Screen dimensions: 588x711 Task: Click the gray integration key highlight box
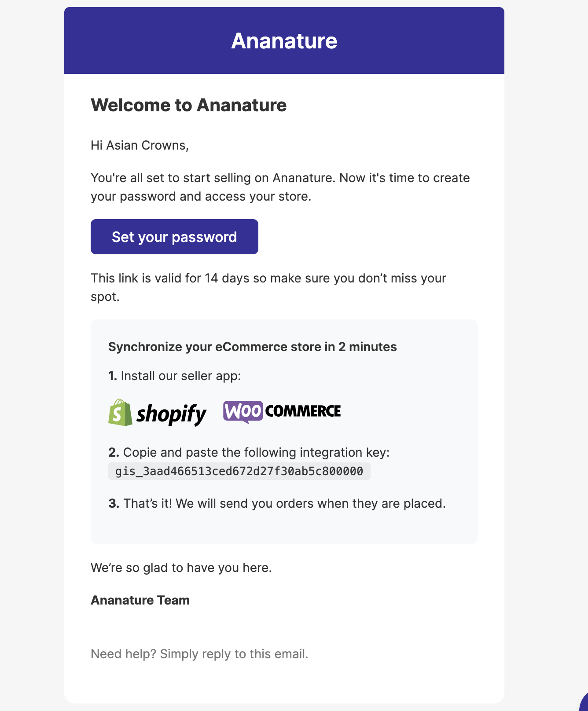[239, 471]
